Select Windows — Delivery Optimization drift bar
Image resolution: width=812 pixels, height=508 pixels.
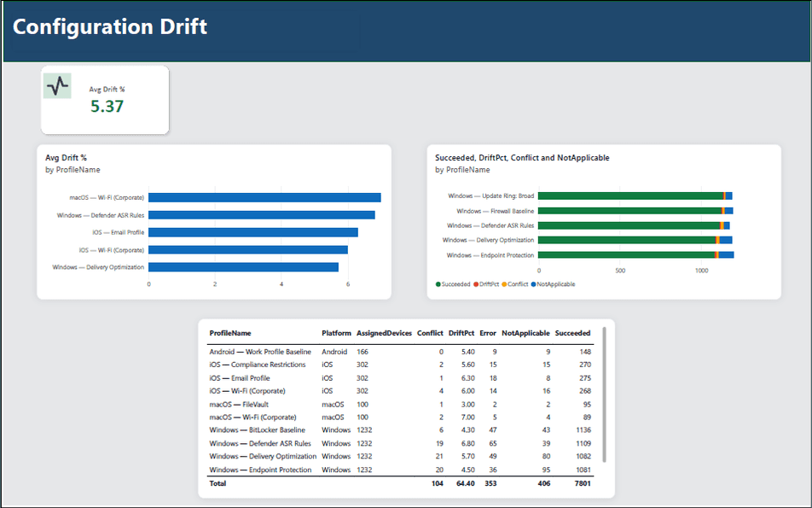tap(243, 267)
